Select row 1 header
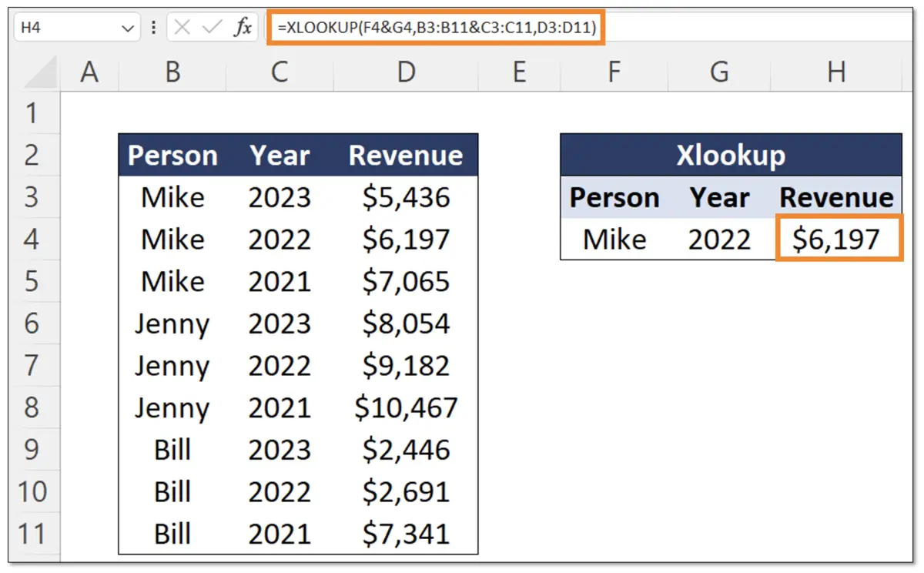Viewport: 924px width, 573px height. 32,112
